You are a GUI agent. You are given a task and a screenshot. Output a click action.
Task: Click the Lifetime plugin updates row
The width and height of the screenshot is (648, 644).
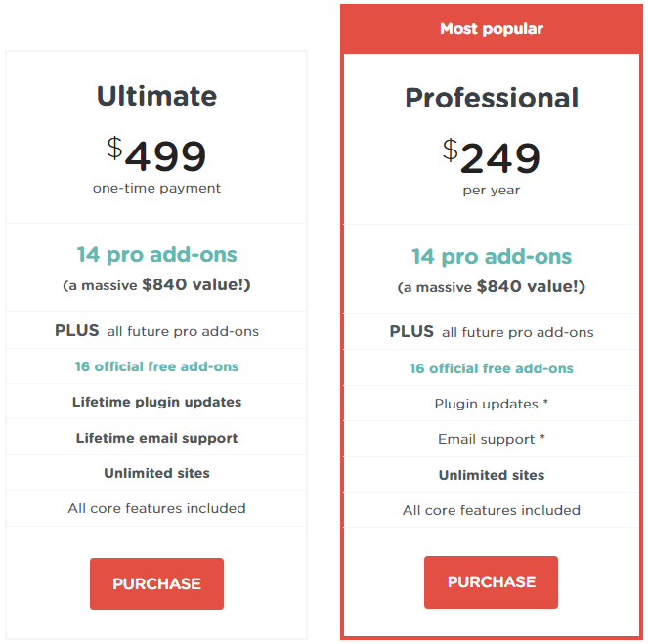coord(156,402)
